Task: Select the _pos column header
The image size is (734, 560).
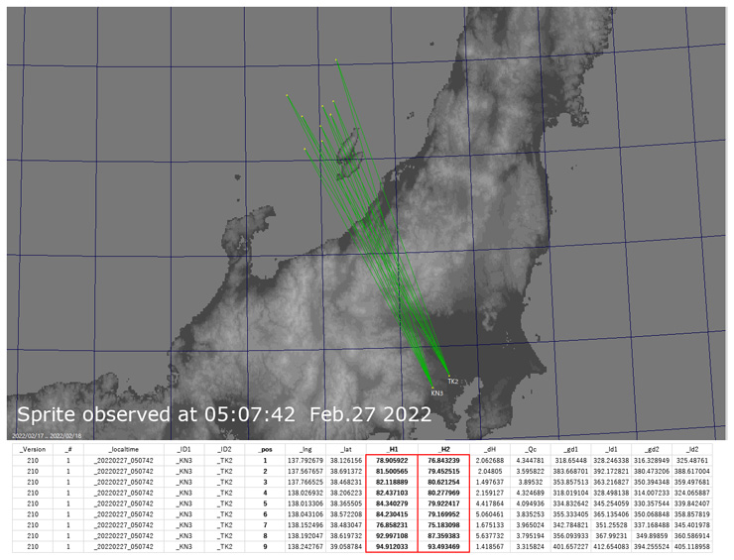Action: tap(265, 450)
